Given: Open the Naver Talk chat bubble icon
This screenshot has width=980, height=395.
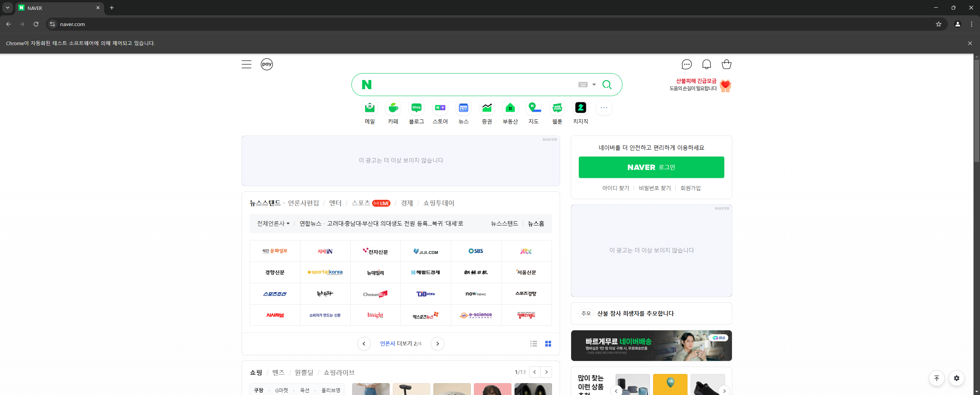Looking at the screenshot, I should (686, 64).
